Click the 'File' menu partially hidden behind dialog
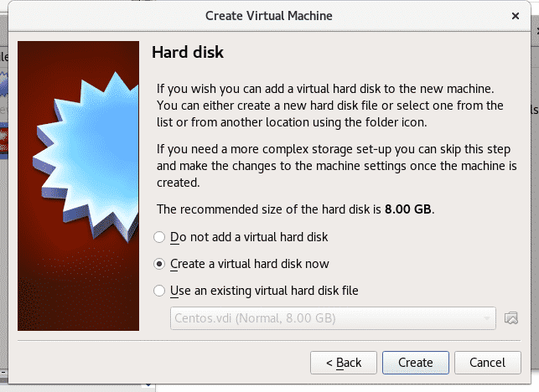539x392 pixels. [x=4, y=57]
